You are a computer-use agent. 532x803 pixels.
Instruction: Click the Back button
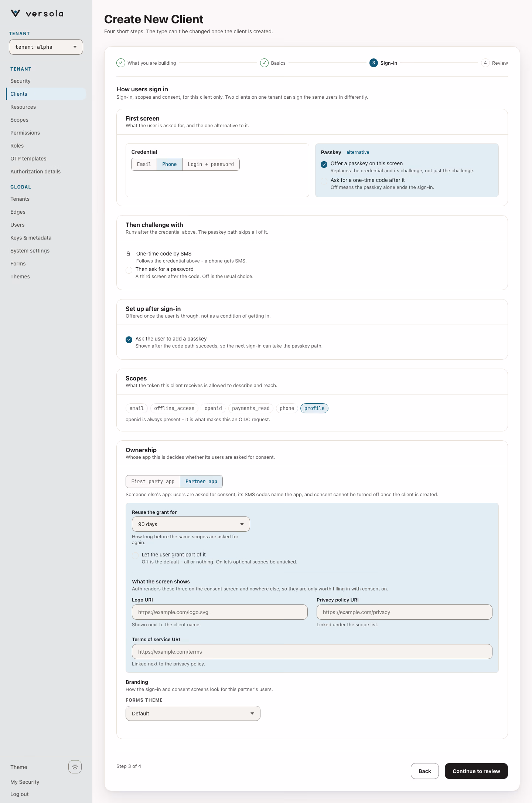(425, 771)
